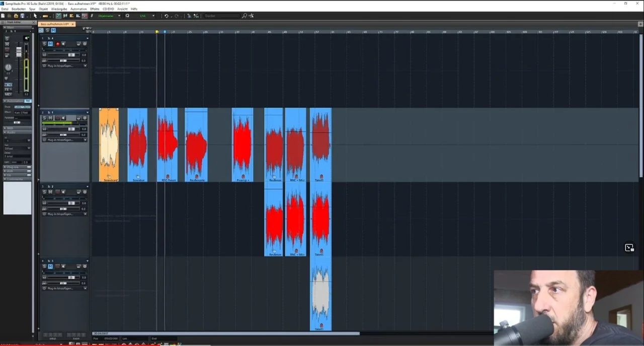Screen dimensions: 644x346
Task: Arm record on track 1
Action: (57, 44)
